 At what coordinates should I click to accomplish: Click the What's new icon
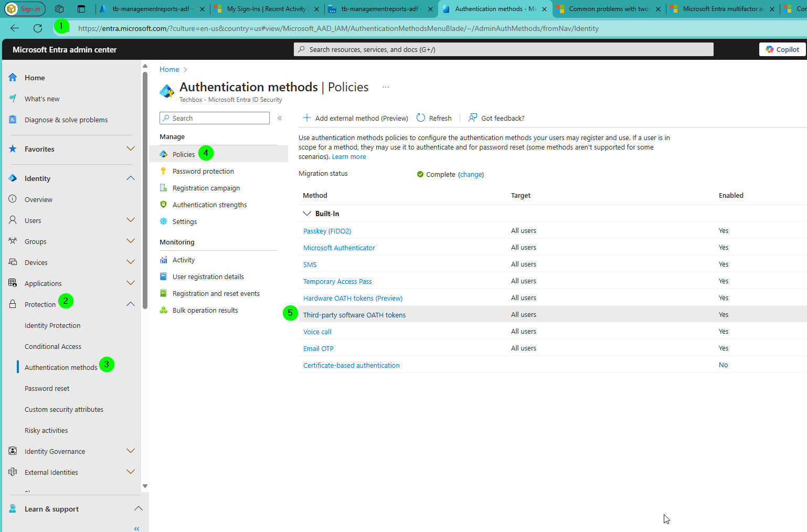(13, 99)
